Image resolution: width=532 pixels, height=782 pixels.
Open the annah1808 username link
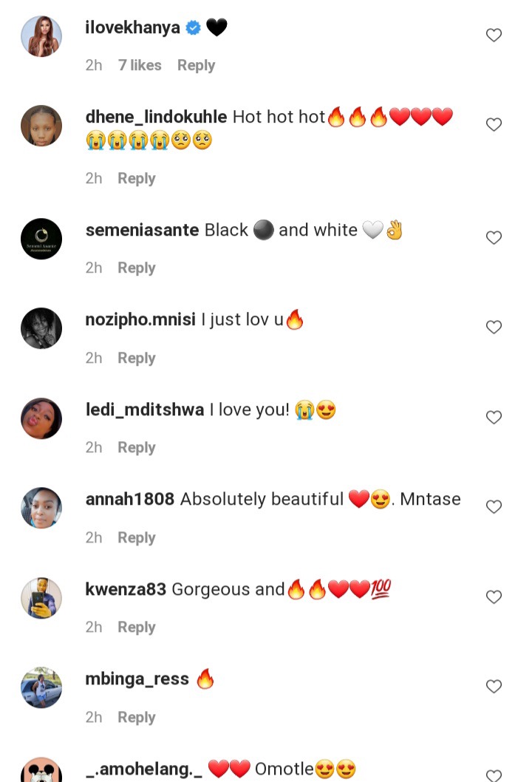pyautogui.click(x=129, y=499)
